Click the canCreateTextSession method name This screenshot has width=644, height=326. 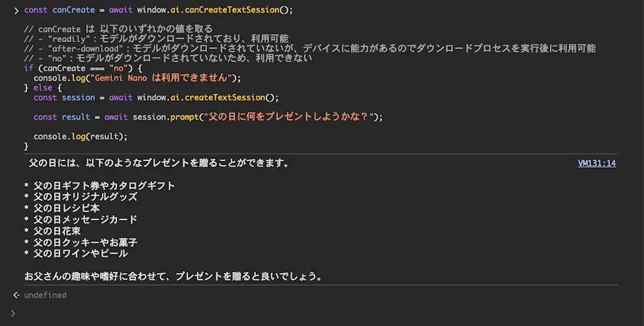[232, 10]
